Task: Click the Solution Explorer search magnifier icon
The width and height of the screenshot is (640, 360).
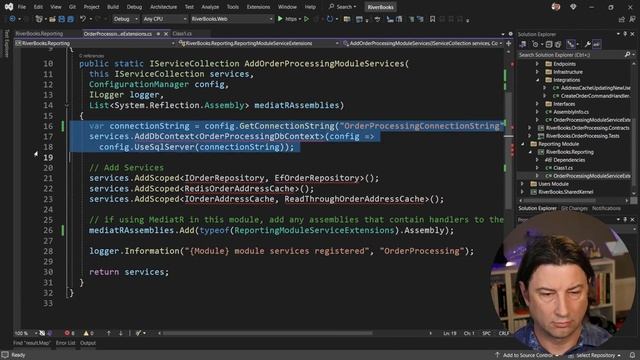Action: coord(627,54)
